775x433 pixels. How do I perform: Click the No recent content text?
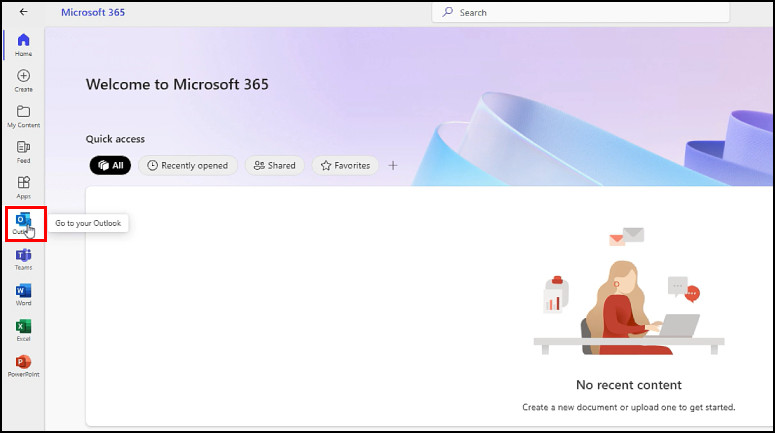(x=629, y=385)
